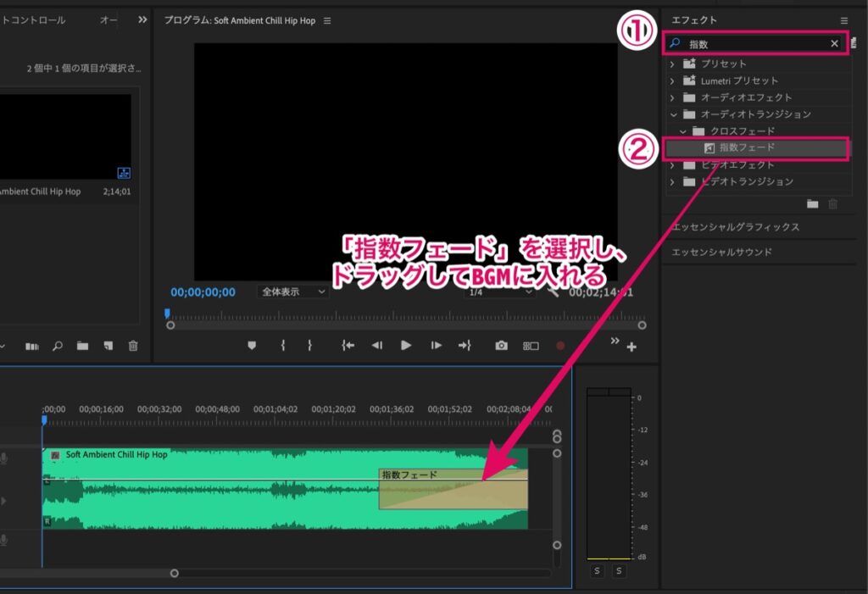This screenshot has height=594, width=868.
Task: Collapse the クロスフェード folder
Action: [682, 131]
